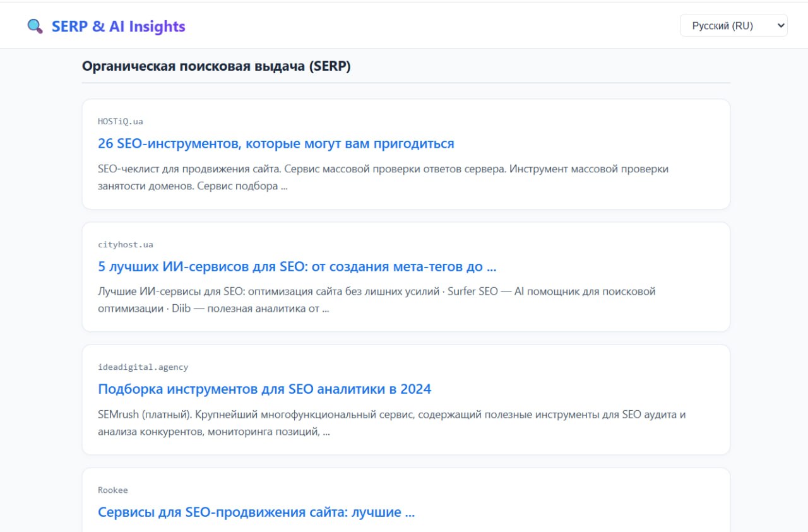
Task: Open the Русский (RU) language dropdown
Action: [734, 26]
